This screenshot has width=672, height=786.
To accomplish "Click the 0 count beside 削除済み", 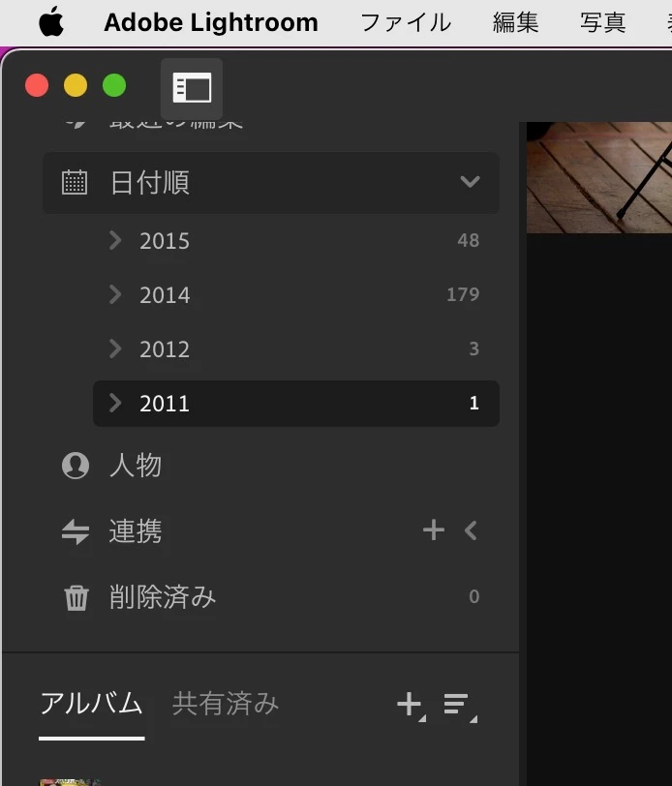I will [x=473, y=596].
